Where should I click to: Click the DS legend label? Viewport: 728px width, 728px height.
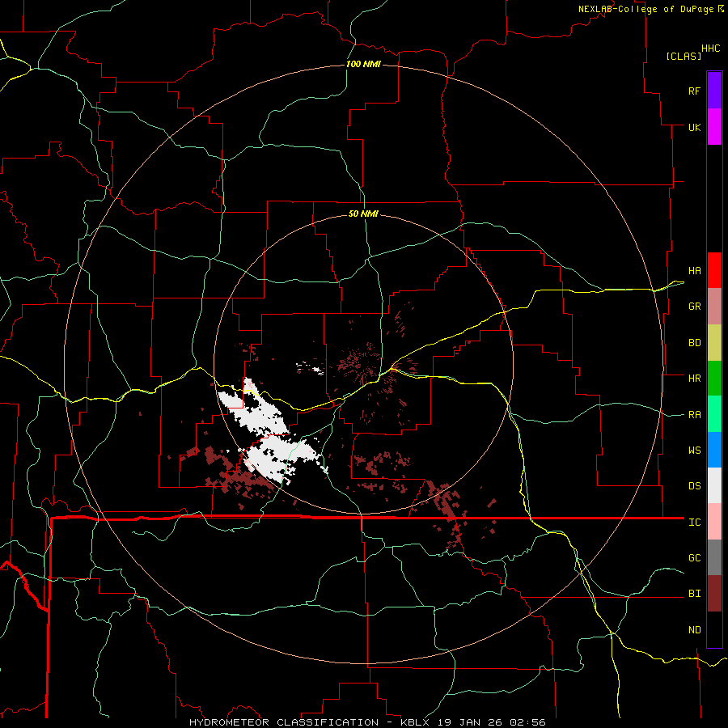click(x=694, y=486)
